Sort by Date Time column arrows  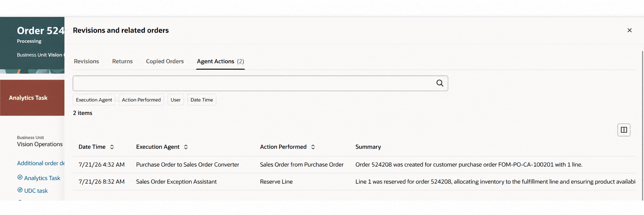click(x=112, y=147)
